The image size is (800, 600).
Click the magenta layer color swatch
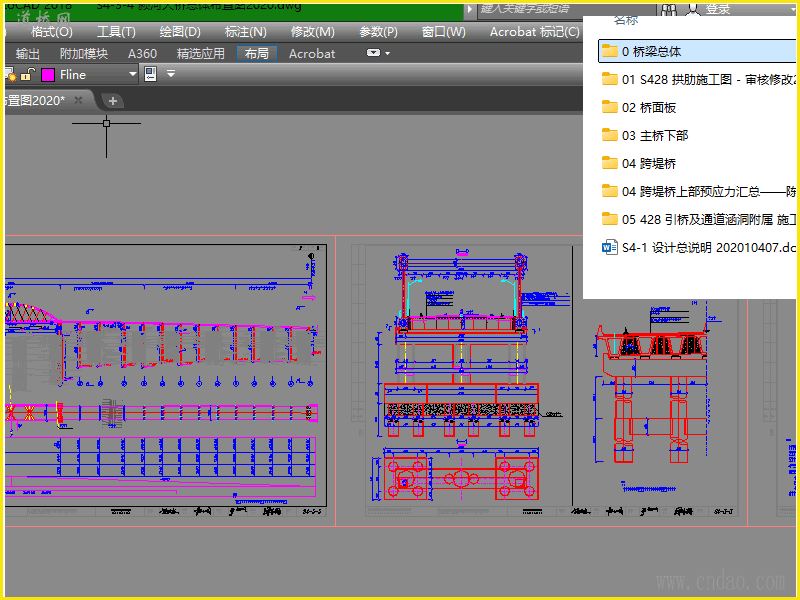[47, 74]
